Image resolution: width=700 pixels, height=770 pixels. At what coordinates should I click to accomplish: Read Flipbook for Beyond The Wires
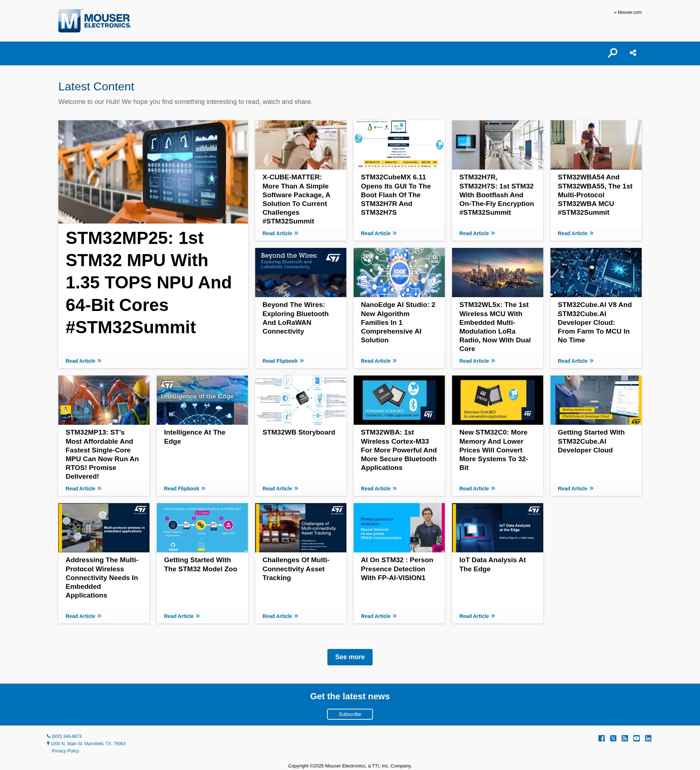point(283,361)
